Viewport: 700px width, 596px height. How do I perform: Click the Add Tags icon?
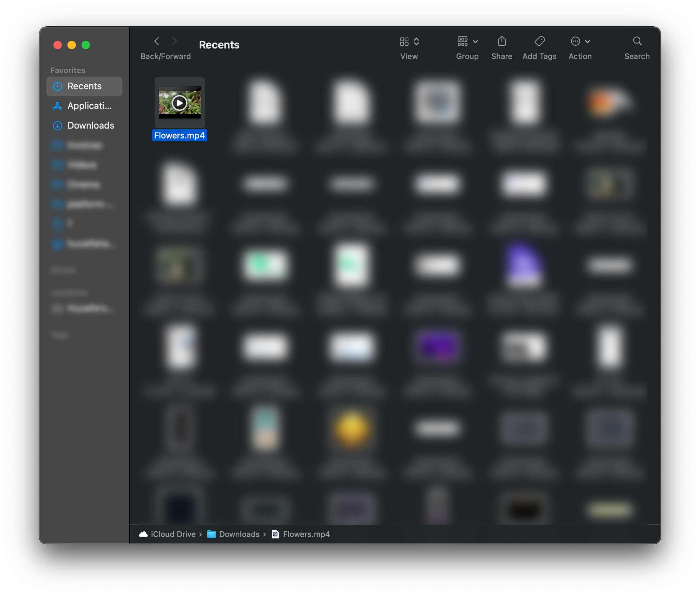point(539,41)
